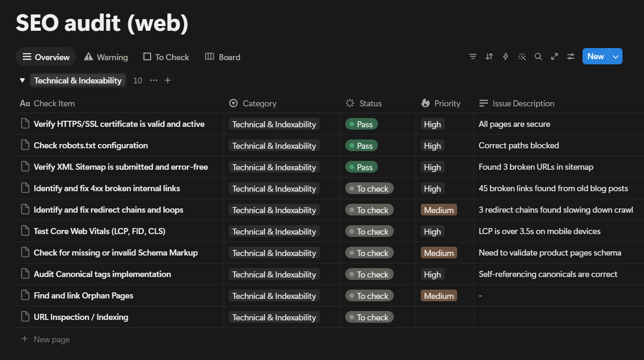Open 'Identify and fix 4xx broken internal links'

point(107,188)
